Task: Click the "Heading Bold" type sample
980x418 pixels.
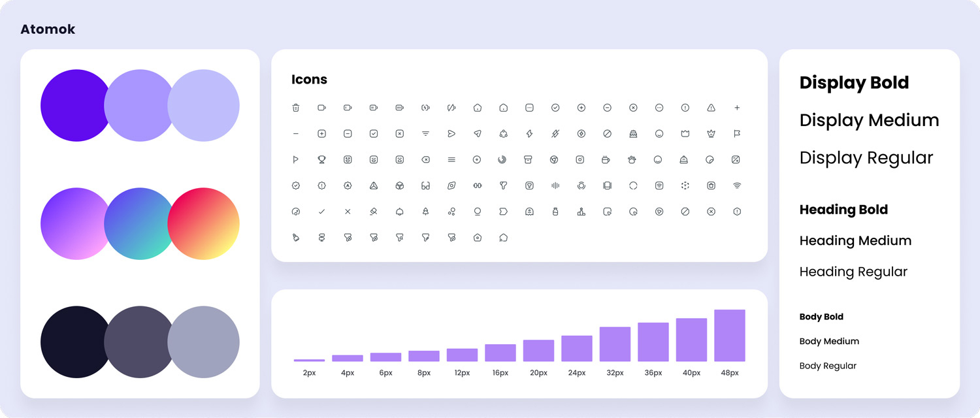Action: tap(843, 210)
